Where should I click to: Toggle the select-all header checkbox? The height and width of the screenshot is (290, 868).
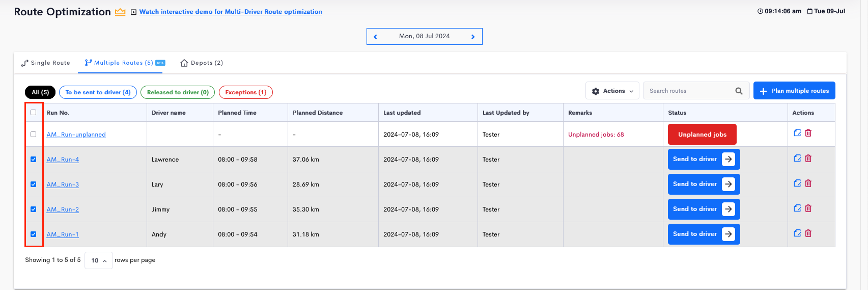(x=34, y=113)
